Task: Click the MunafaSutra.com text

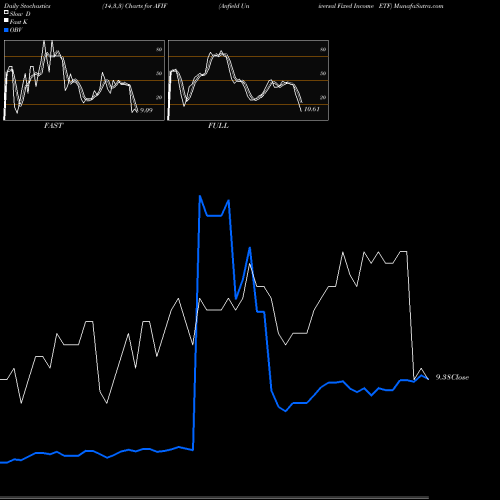Action: [x=418, y=6]
